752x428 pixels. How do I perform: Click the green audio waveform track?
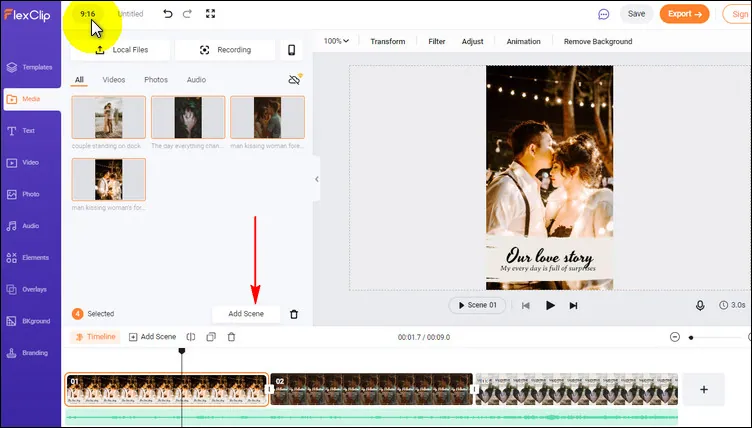tap(372, 417)
